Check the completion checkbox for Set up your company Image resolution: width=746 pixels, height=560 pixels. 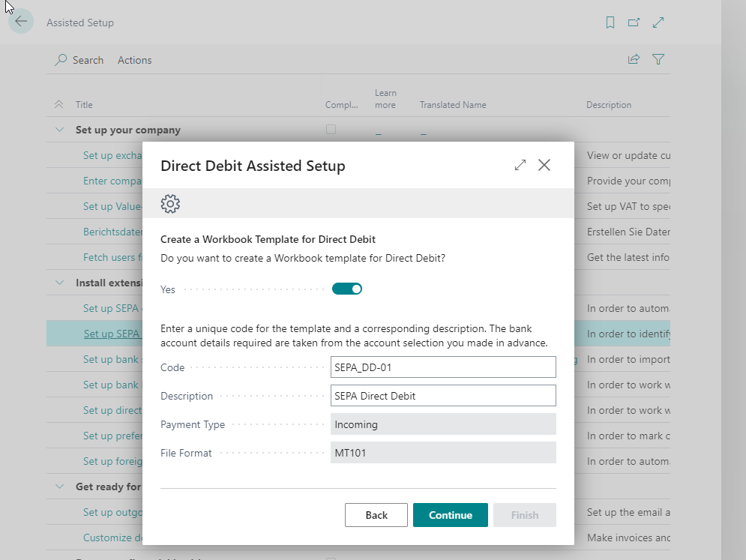click(331, 129)
